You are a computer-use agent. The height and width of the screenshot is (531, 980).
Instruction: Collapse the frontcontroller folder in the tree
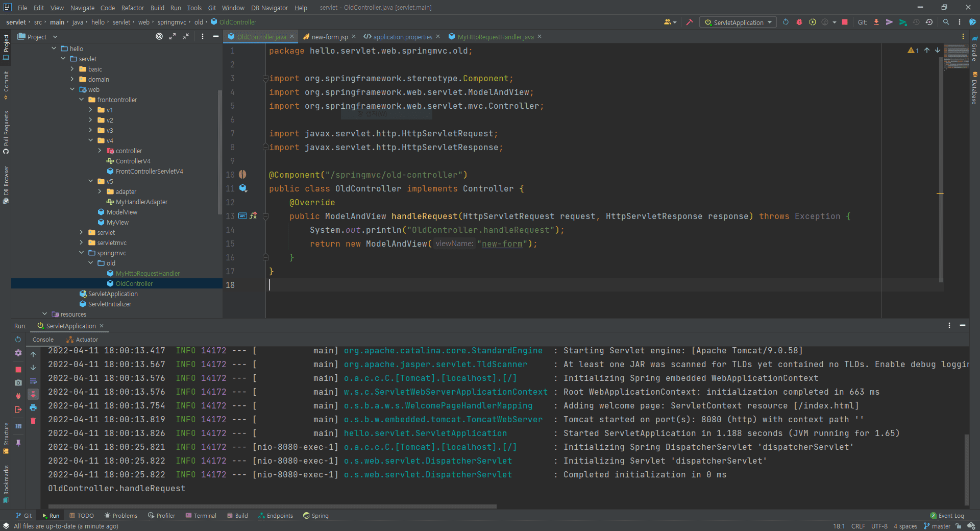(82, 100)
